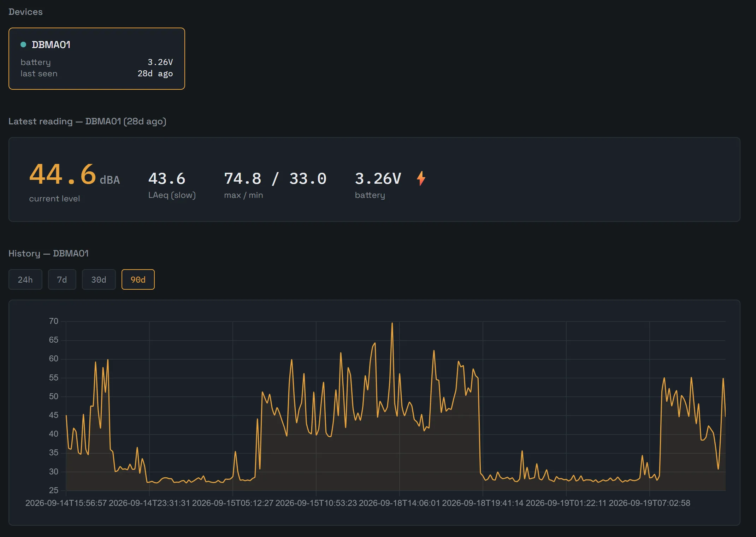
Task: Click the 2026-09-15T10:53:23 axis label
Action: 316,503
